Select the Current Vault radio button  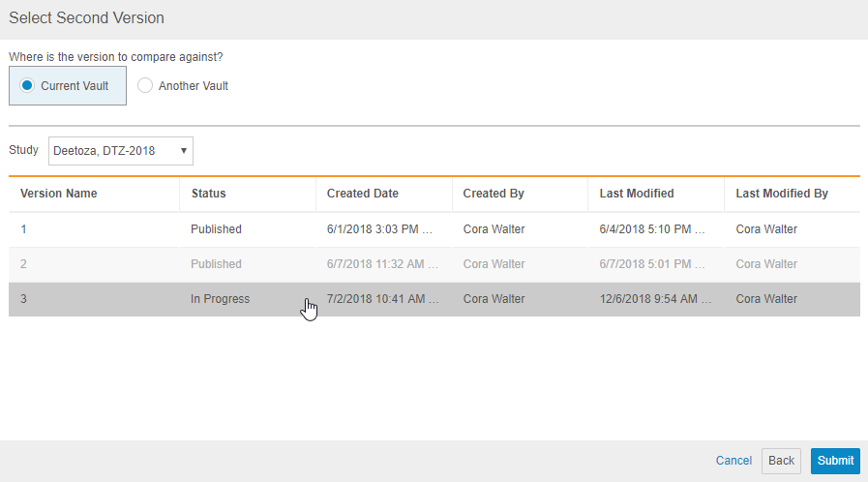click(28, 86)
